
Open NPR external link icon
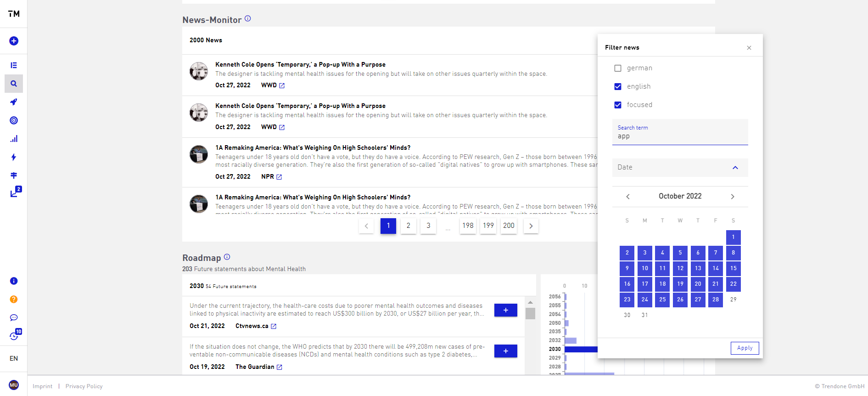tap(279, 177)
